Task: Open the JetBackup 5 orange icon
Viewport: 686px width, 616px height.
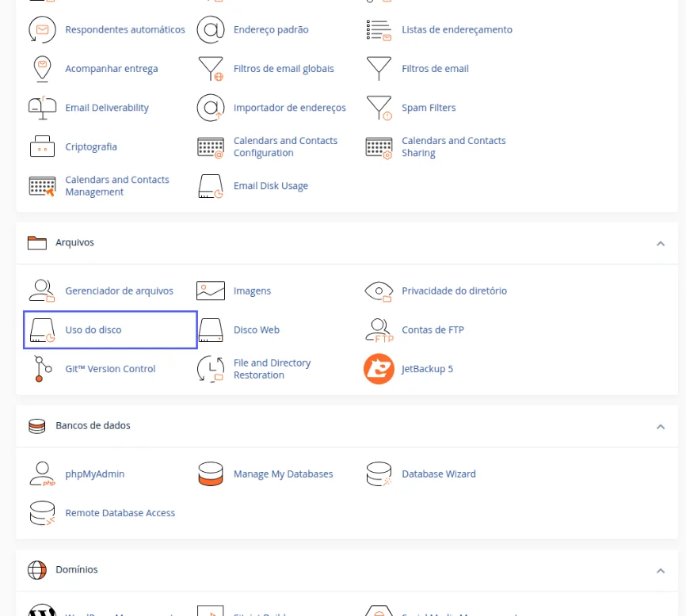Action: pos(379,369)
